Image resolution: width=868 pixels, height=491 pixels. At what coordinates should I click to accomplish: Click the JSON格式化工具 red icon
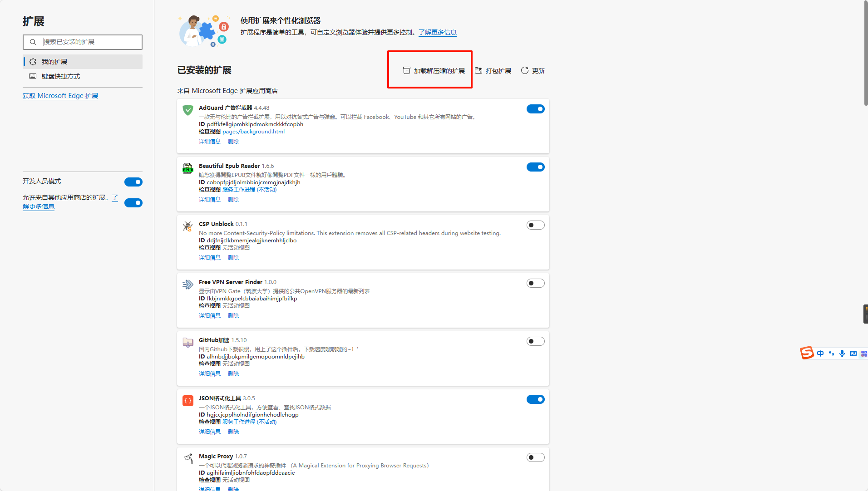tap(187, 401)
